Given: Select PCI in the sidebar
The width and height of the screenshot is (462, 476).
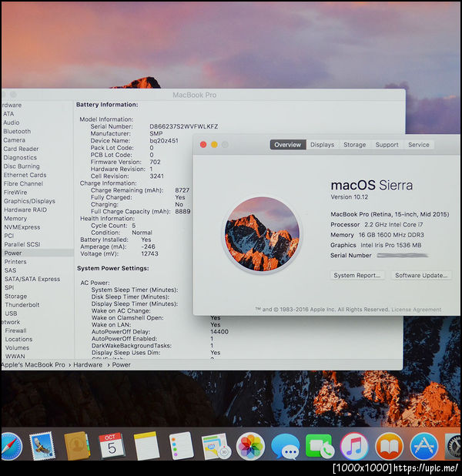Looking at the screenshot, I should tap(9, 236).
